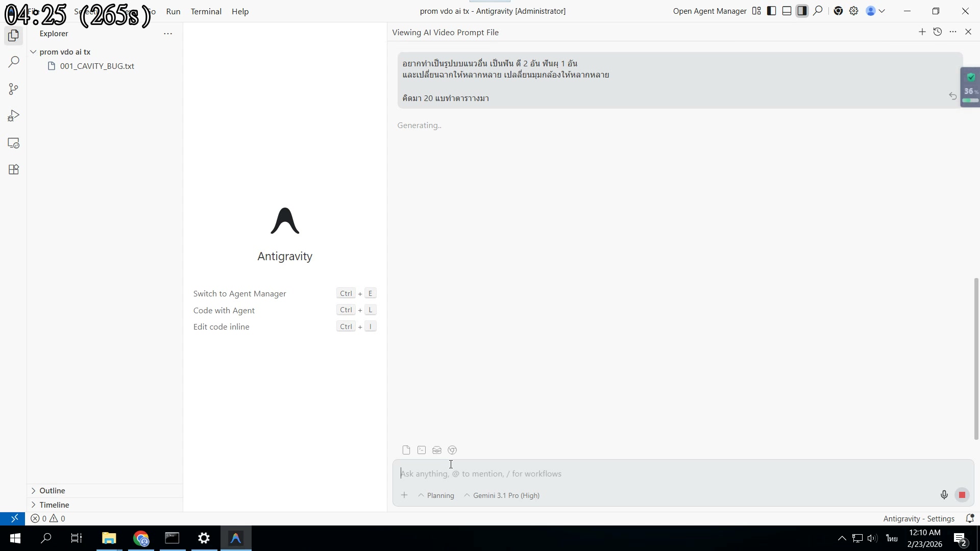Open the Source Control view
The width and height of the screenshot is (980, 551).
(14, 89)
